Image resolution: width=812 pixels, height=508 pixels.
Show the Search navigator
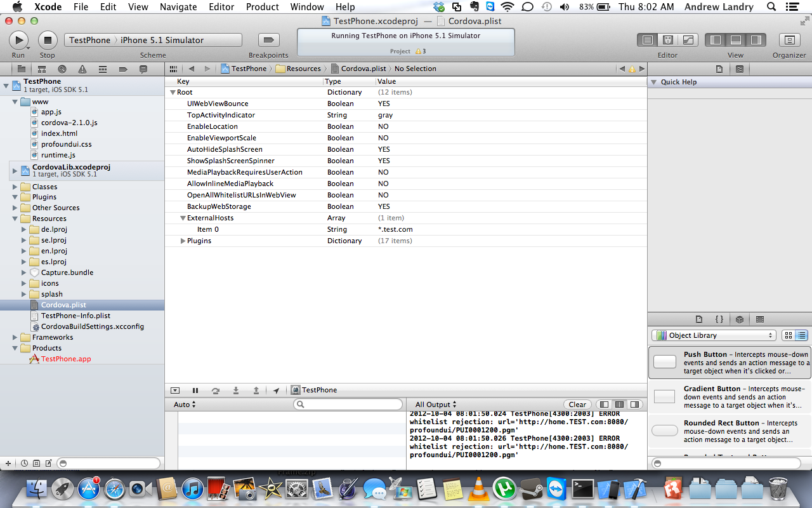tap(62, 69)
